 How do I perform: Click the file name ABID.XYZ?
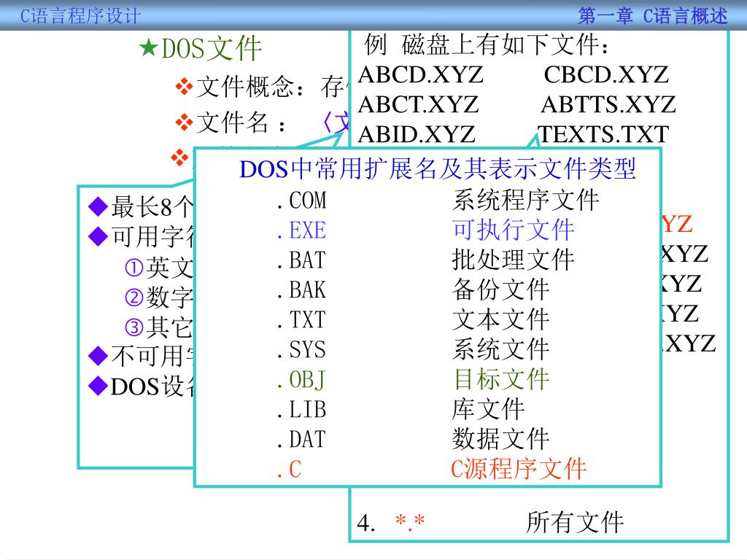coord(417,134)
